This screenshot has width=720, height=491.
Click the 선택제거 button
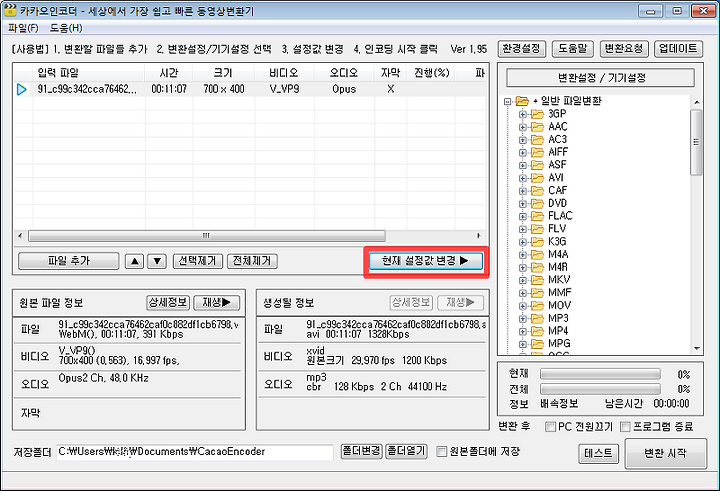197,261
